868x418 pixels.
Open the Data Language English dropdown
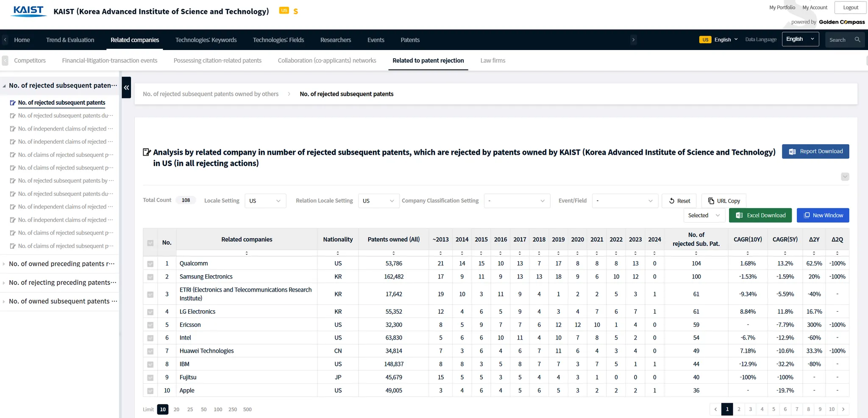tap(800, 39)
